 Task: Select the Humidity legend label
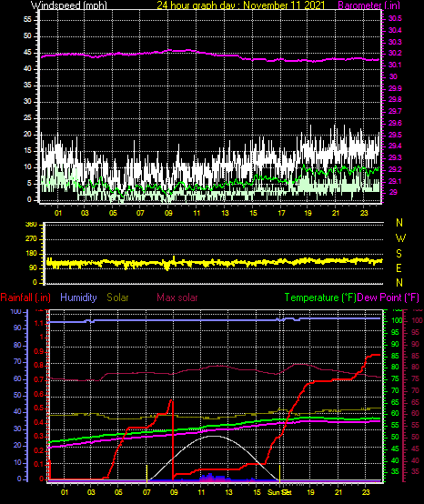tap(78, 297)
